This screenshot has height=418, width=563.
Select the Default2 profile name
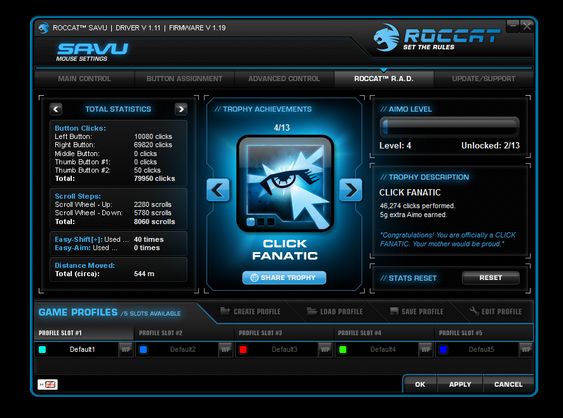pos(183,349)
